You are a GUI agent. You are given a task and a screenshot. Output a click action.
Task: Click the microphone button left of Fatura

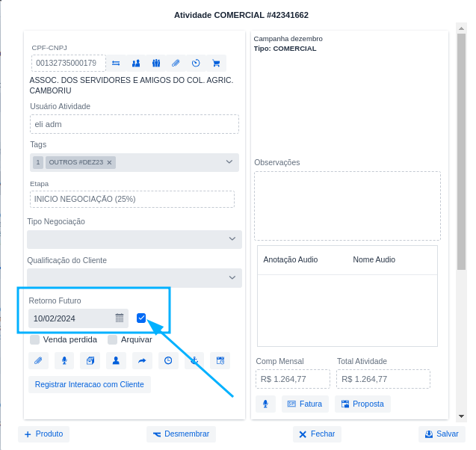tap(265, 404)
